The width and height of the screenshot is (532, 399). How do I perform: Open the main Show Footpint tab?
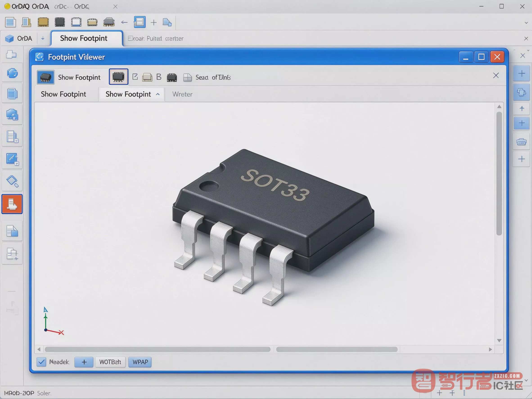[x=87, y=38]
